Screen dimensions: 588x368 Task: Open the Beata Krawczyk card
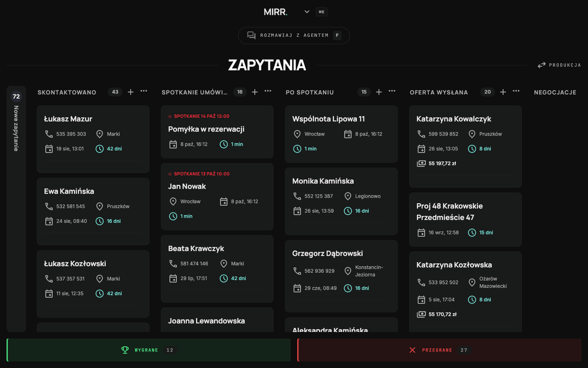pos(217,269)
